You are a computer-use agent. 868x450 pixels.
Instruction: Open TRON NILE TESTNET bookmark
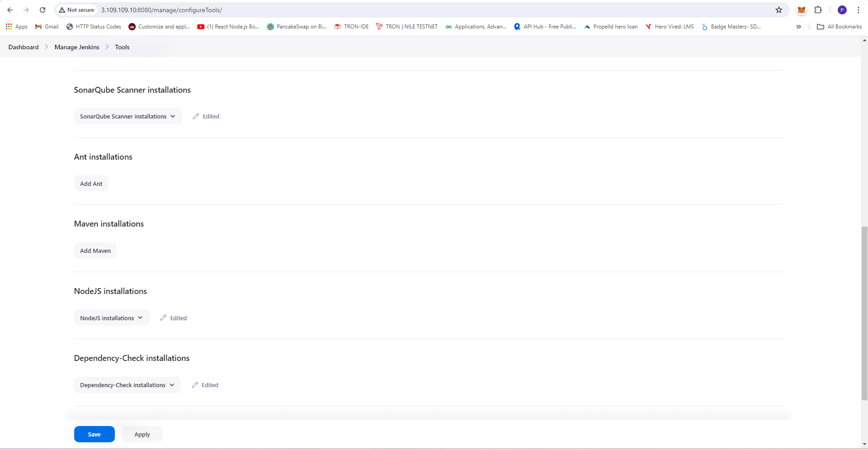tap(407, 27)
